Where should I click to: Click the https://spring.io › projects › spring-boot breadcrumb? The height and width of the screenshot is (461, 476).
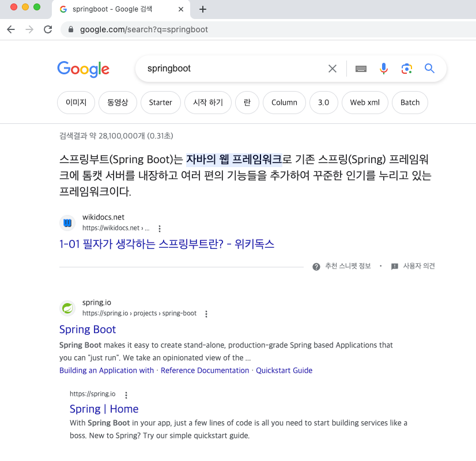[139, 313]
